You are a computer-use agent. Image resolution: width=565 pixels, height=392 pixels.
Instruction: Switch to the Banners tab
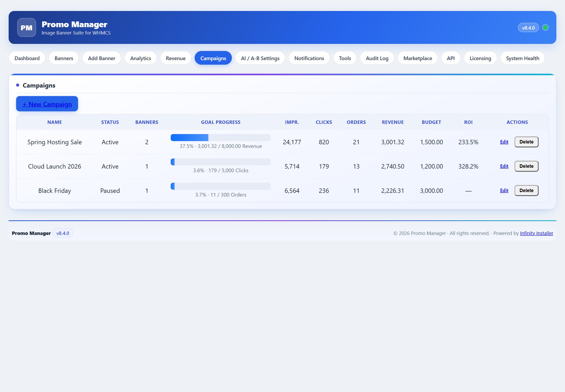coord(64,58)
